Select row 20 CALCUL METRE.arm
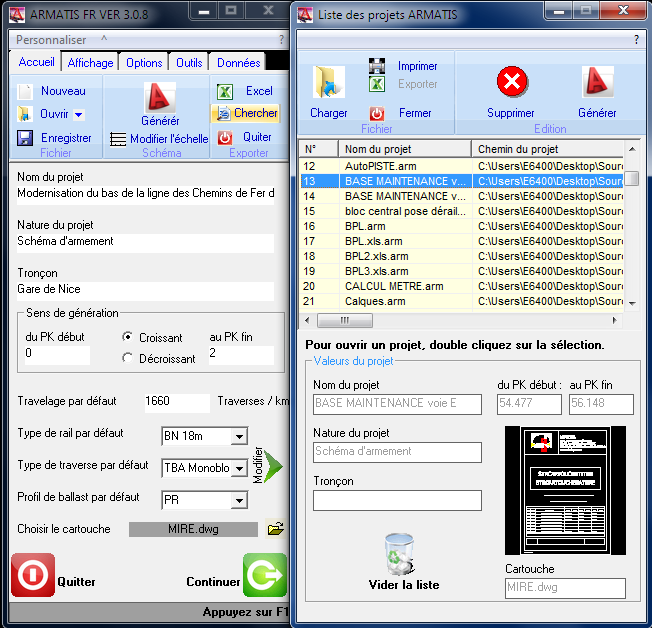Screen dimensions: 652x628 462,286
